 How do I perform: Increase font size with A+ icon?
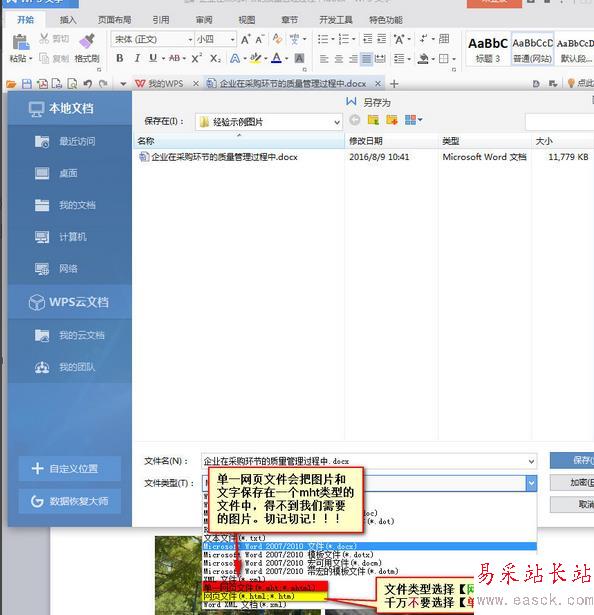245,39
